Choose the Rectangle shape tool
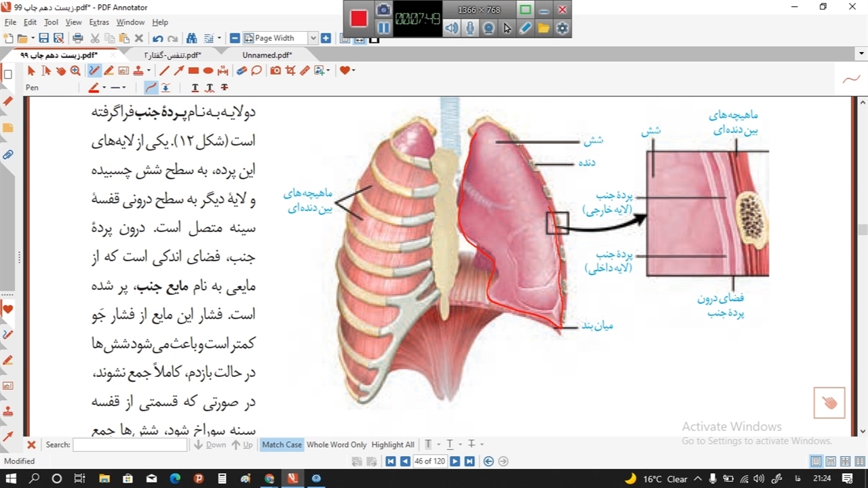 click(193, 70)
